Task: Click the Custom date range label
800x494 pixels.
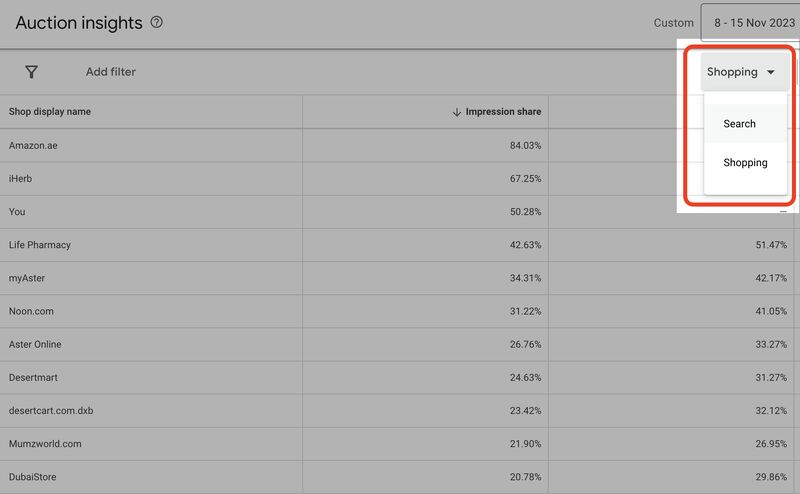Action: [673, 23]
